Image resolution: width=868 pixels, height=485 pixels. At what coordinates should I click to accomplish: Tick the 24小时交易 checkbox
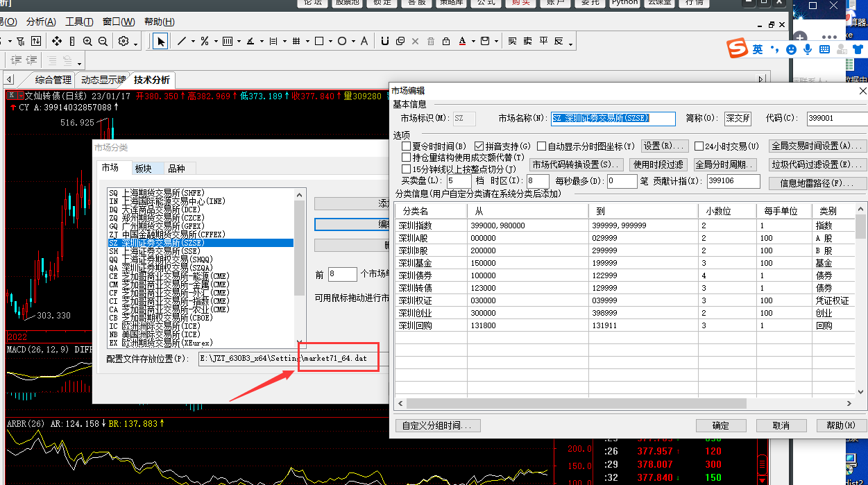click(699, 146)
